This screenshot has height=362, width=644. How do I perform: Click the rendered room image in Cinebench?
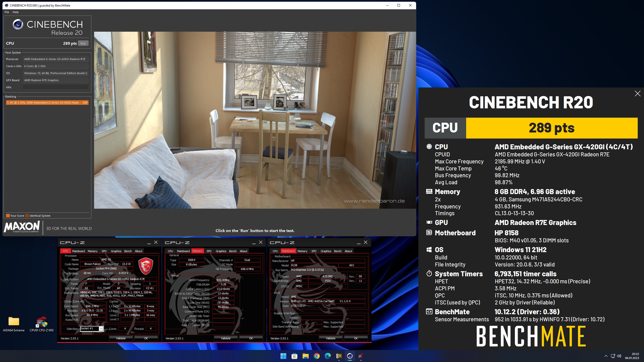[255, 120]
